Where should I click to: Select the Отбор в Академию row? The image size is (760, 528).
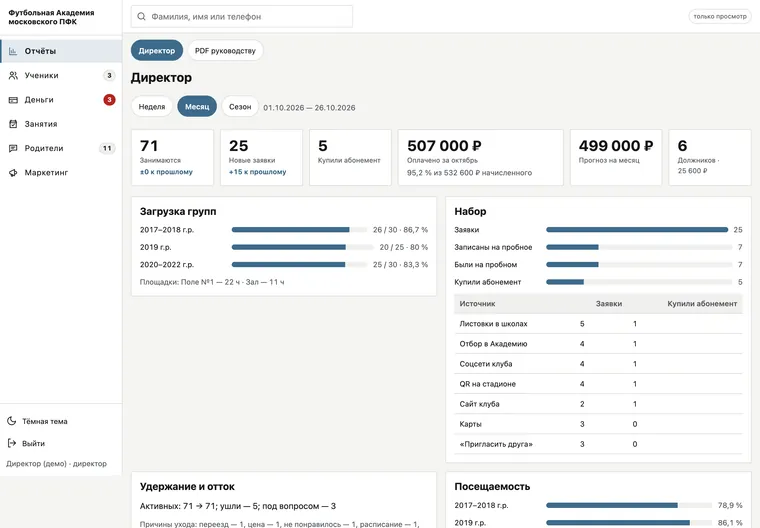[x=598, y=344]
